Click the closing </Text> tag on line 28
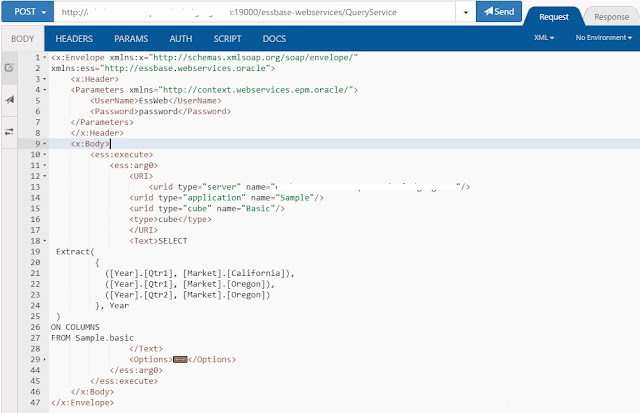This screenshot has height=413, width=640. coord(146,349)
